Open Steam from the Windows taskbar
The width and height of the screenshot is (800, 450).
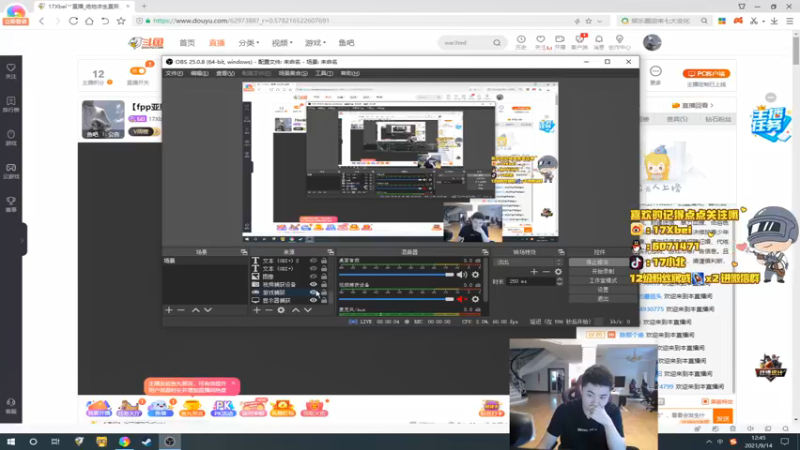[147, 441]
